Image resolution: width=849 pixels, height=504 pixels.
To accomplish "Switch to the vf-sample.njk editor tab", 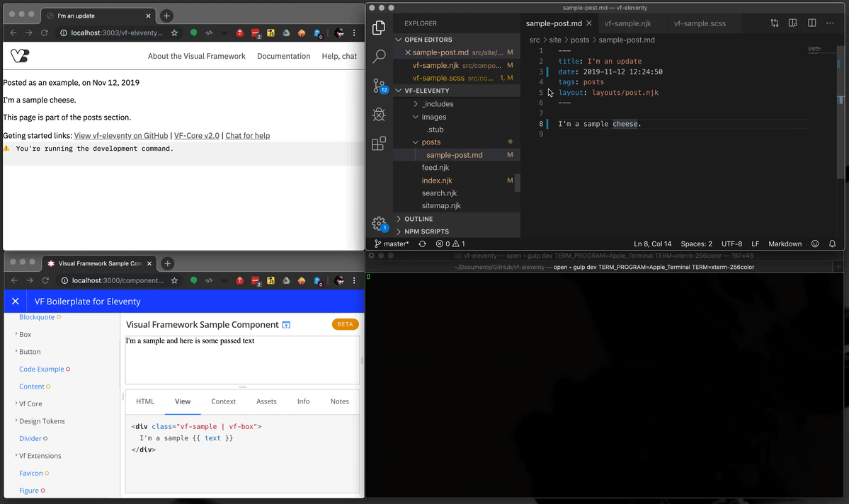I will pos(627,23).
